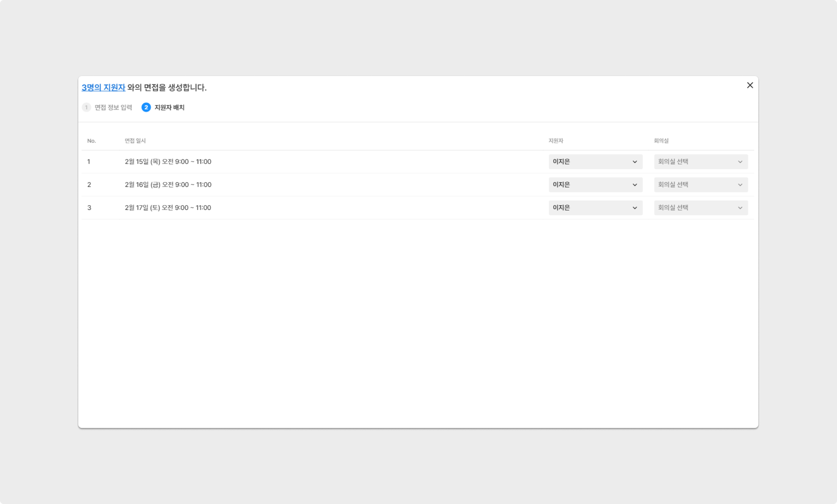This screenshot has height=504, width=837.
Task: Open the '3명의 지원자' link
Action: point(103,87)
